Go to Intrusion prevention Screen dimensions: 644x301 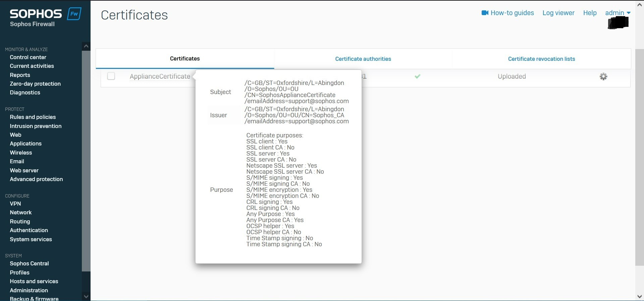coord(36,126)
